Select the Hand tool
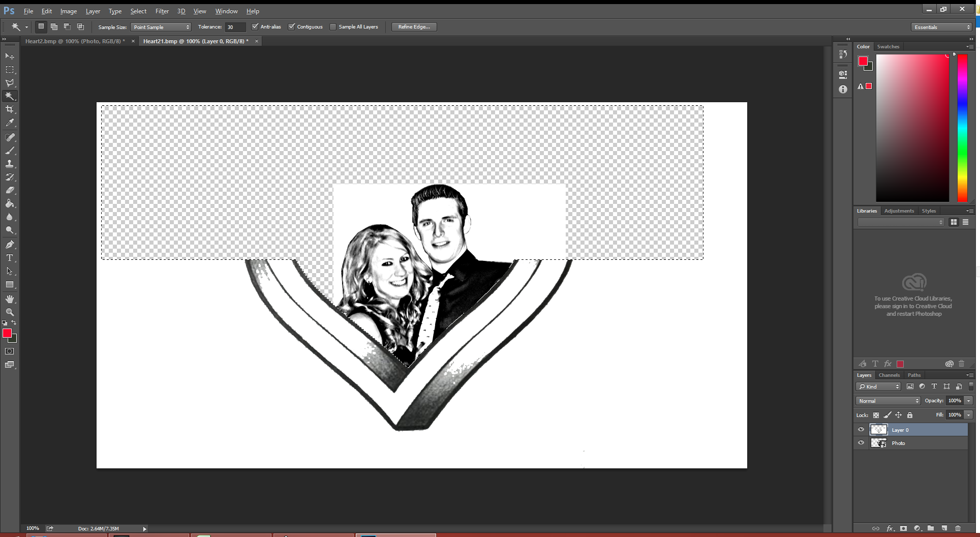The height and width of the screenshot is (537, 980). tap(10, 299)
